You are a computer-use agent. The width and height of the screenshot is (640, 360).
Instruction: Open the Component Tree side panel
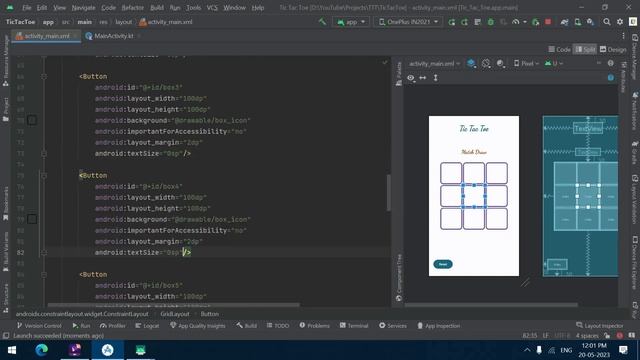tap(398, 278)
